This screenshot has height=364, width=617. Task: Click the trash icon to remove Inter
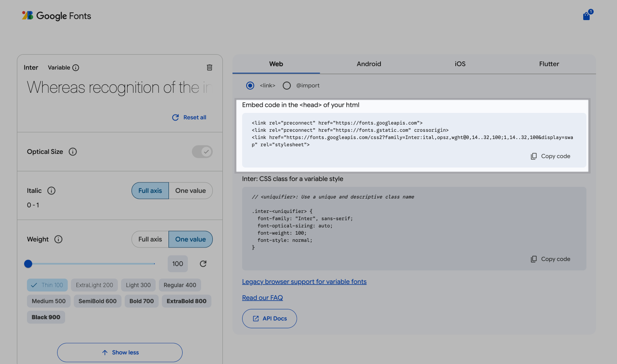point(210,67)
